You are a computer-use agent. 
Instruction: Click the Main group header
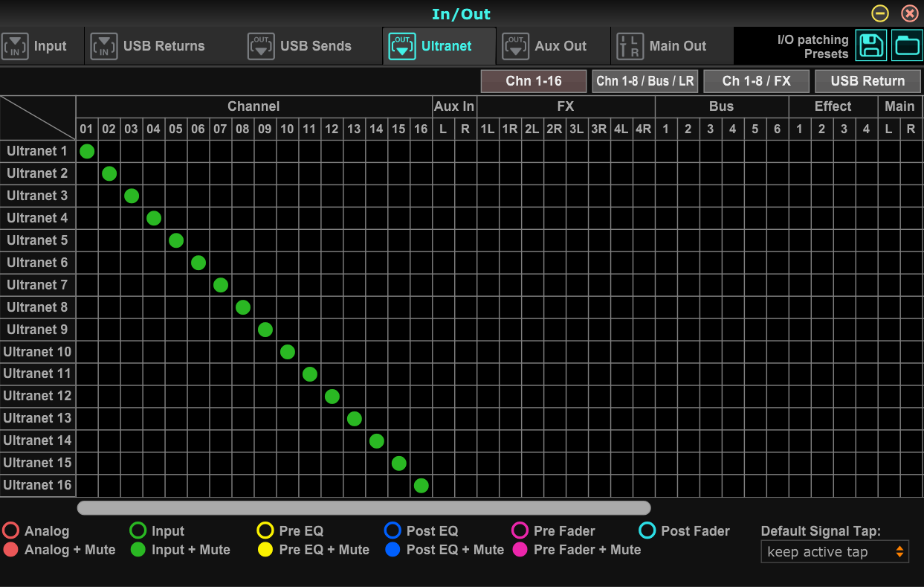pyautogui.click(x=900, y=106)
